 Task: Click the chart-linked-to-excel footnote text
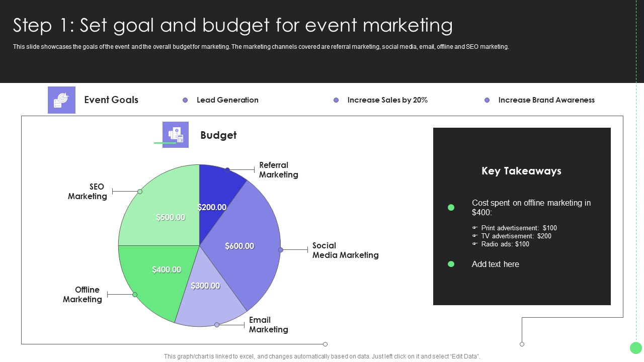tap(322, 356)
